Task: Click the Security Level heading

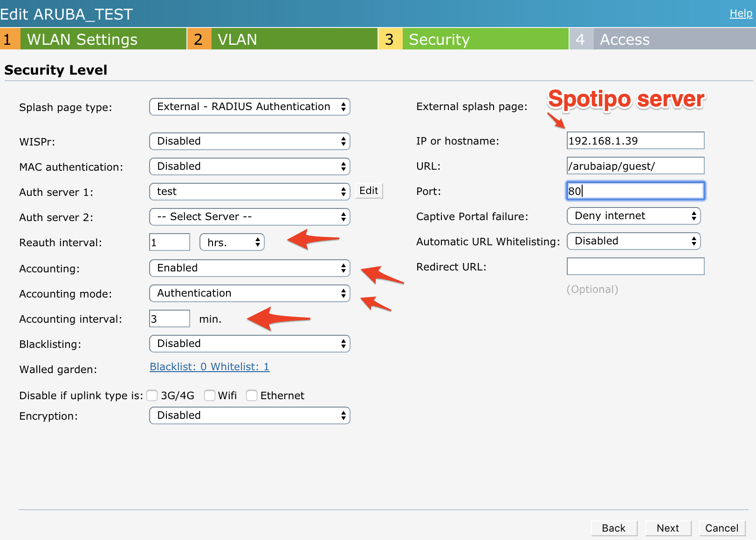Action: 56,70
